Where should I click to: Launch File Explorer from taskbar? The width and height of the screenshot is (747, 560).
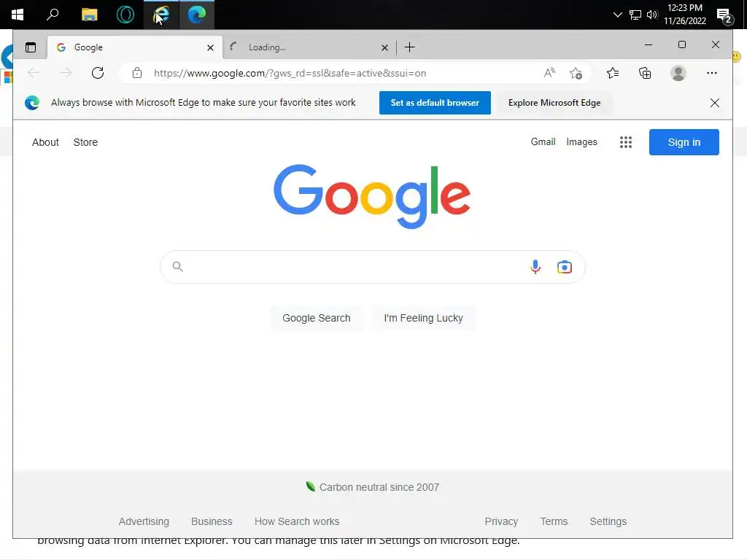(89, 15)
